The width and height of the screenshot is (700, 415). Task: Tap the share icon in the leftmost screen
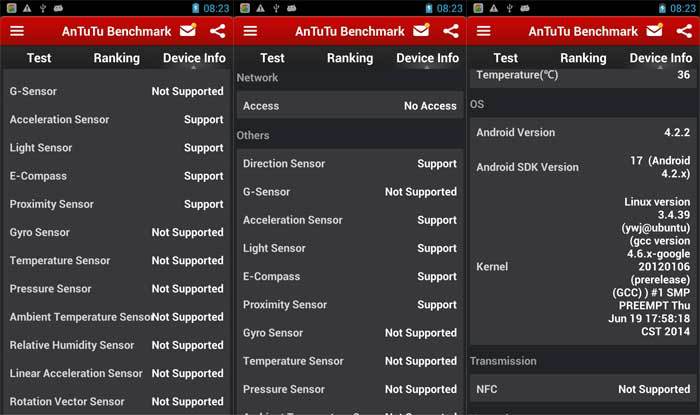218,30
